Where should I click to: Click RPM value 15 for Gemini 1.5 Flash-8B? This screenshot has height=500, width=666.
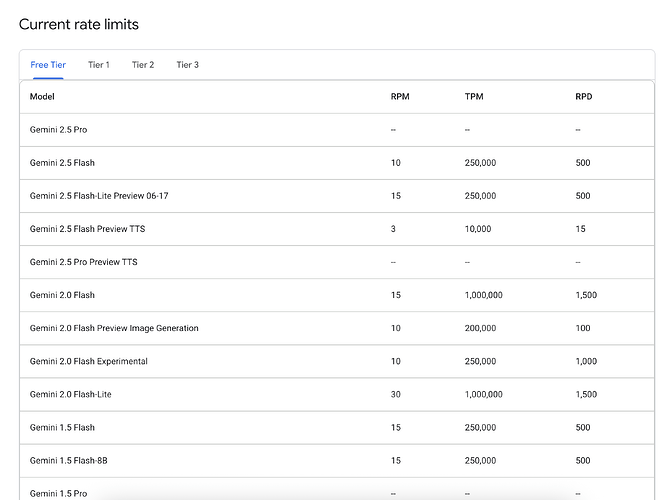[x=395, y=461]
